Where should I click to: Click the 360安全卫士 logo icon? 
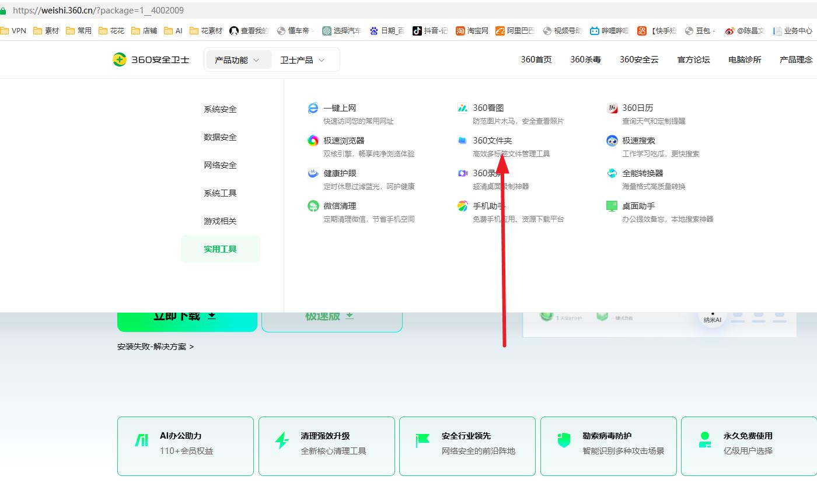click(x=119, y=60)
